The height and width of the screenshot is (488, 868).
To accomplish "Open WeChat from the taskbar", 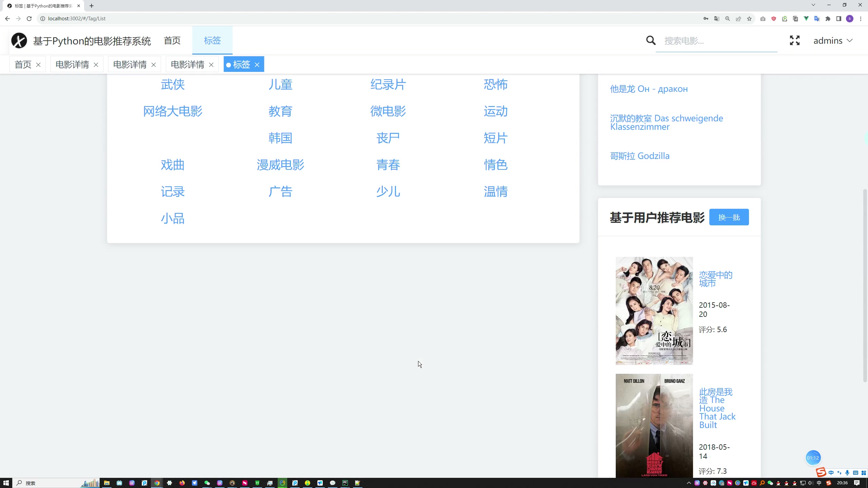I will (x=207, y=483).
